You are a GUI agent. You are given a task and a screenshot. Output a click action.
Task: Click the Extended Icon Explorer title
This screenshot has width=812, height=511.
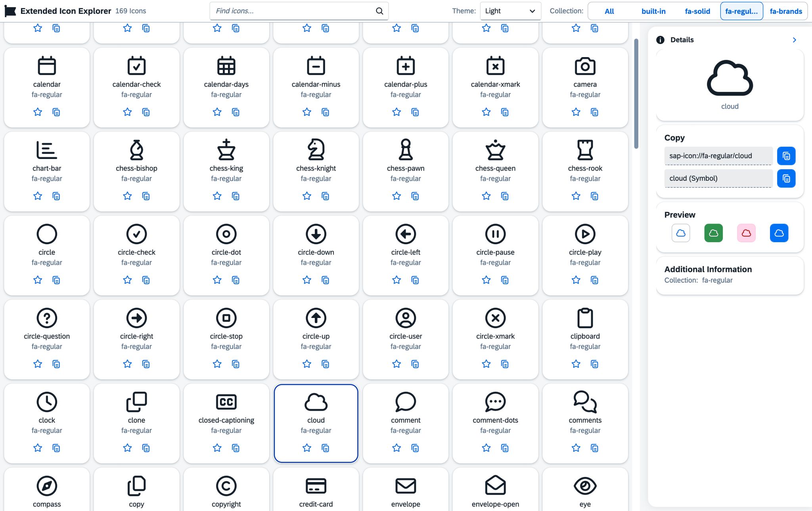pos(66,11)
